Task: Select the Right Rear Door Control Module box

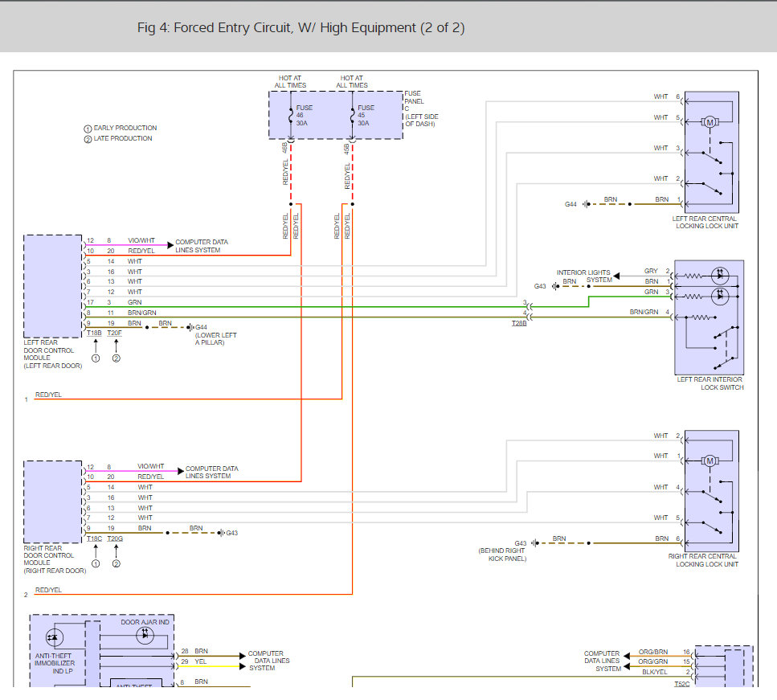Action: [x=52, y=501]
